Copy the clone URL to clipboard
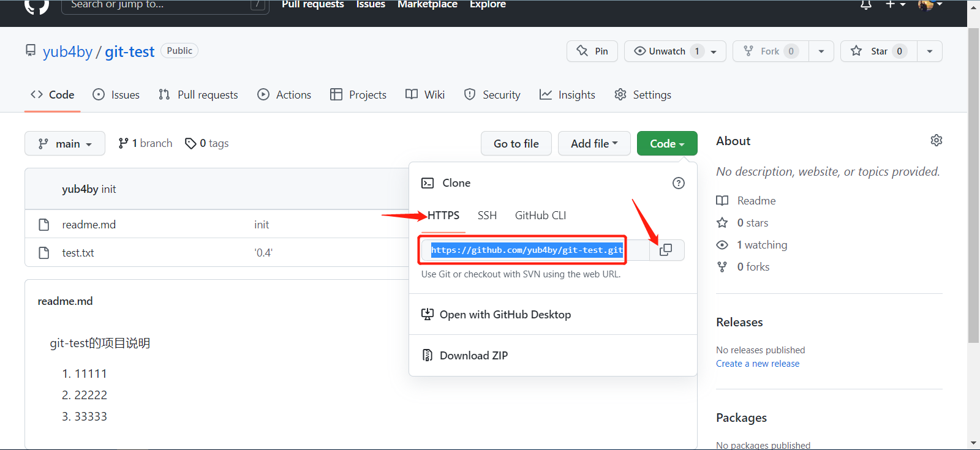980x450 pixels. click(x=666, y=250)
